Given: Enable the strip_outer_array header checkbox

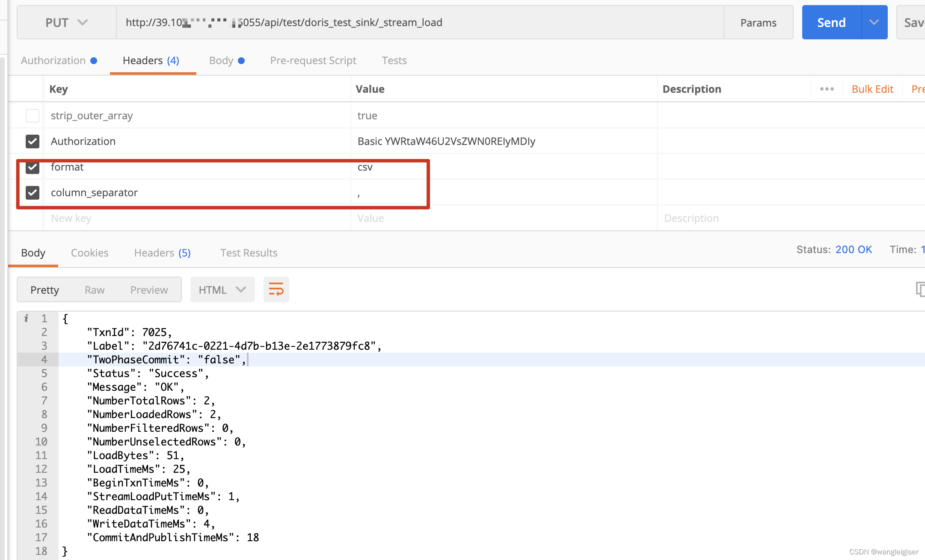Looking at the screenshot, I should coord(33,116).
